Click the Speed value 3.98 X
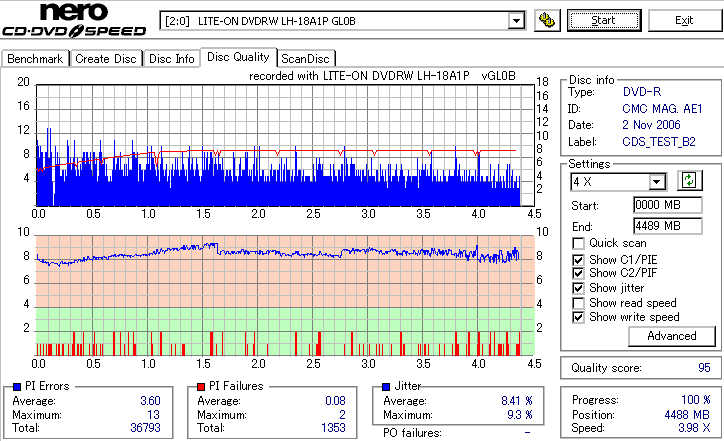Image resolution: width=724 pixels, height=441 pixels. pos(694,428)
